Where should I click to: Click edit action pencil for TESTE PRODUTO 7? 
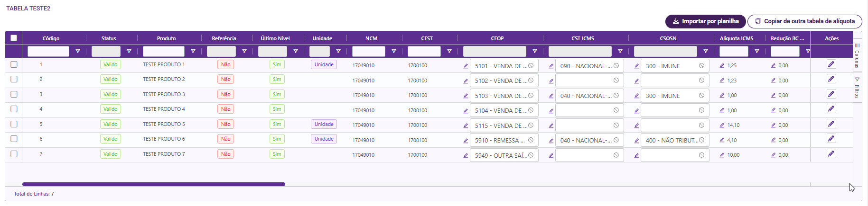pos(831,154)
